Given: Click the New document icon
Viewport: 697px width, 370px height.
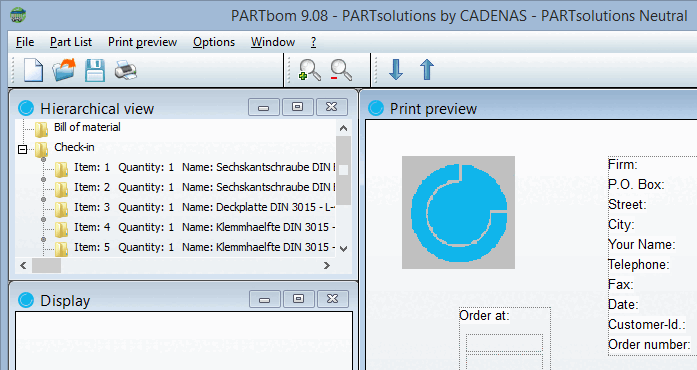Looking at the screenshot, I should tap(33, 70).
